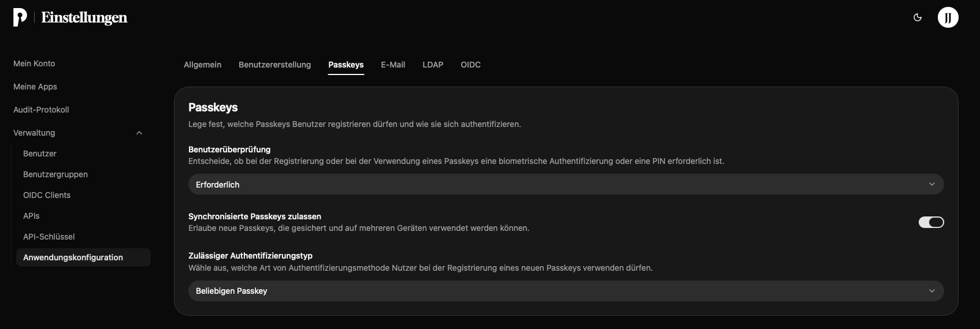
Task: Open the JJ user avatar menu
Action: (948, 18)
